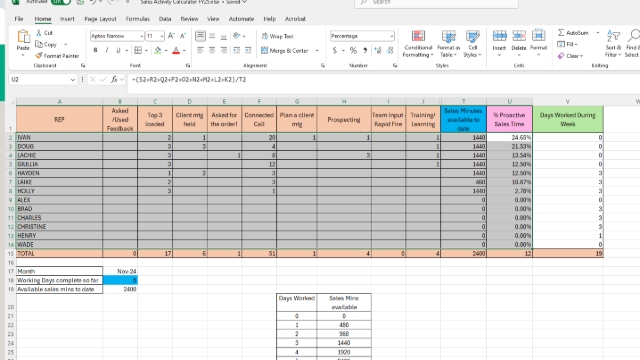Top-align the cell contents
This screenshot has height=360, width=640.
tap(200, 36)
